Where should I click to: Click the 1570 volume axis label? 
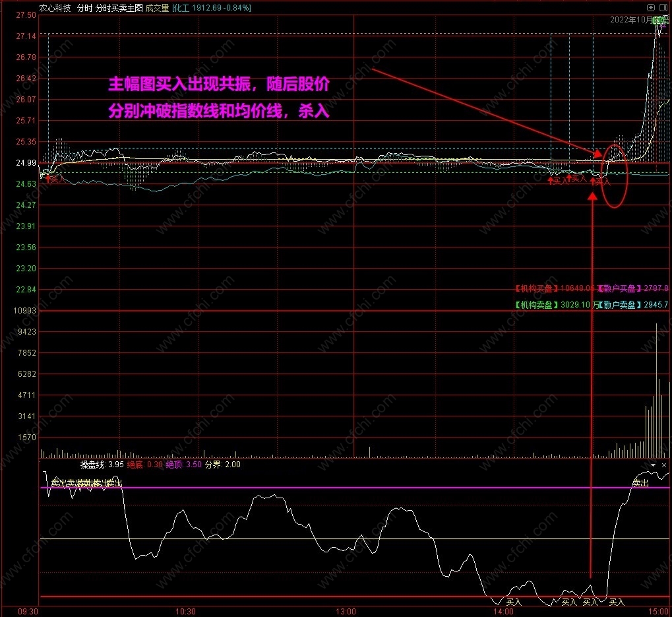[x=27, y=437]
